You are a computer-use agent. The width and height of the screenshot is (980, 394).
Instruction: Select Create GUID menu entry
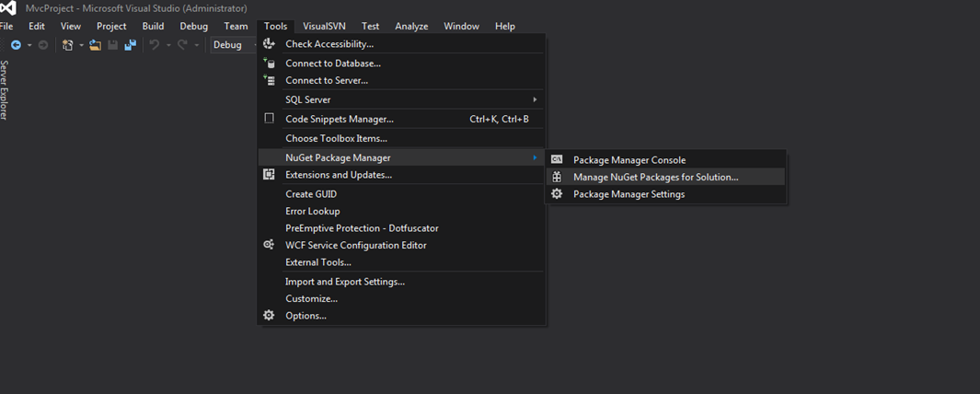pos(402,194)
